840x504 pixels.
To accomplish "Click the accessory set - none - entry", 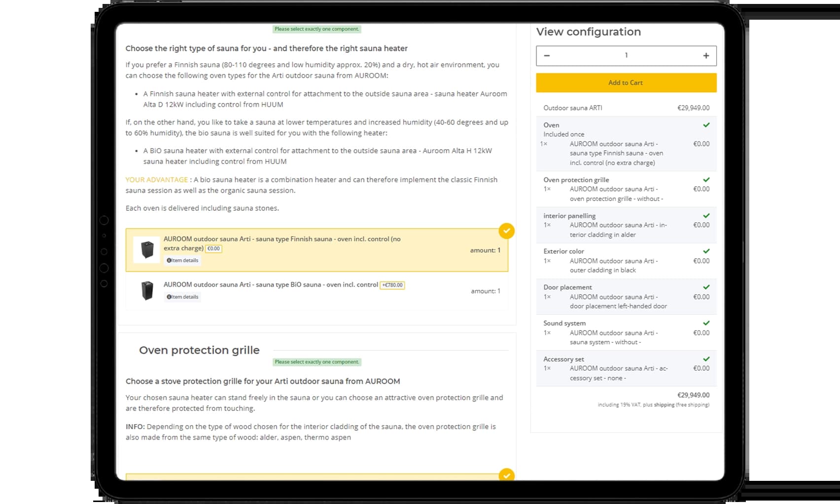I will coord(619,373).
